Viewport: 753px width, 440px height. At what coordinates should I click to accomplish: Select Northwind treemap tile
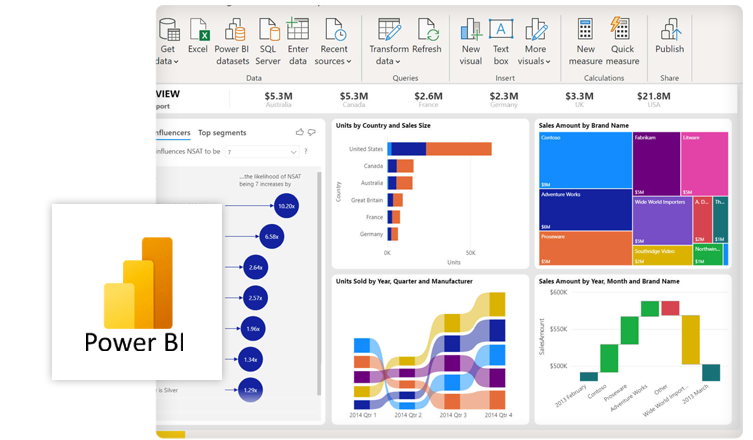point(708,255)
